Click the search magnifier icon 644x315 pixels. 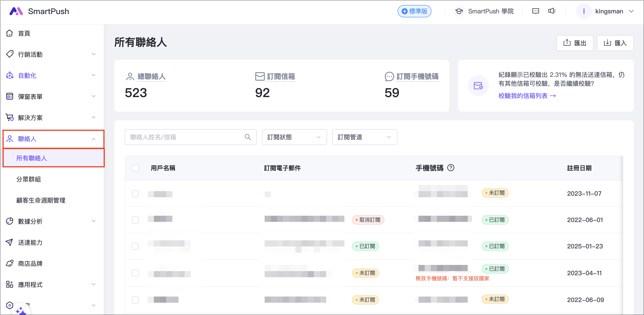click(x=247, y=137)
